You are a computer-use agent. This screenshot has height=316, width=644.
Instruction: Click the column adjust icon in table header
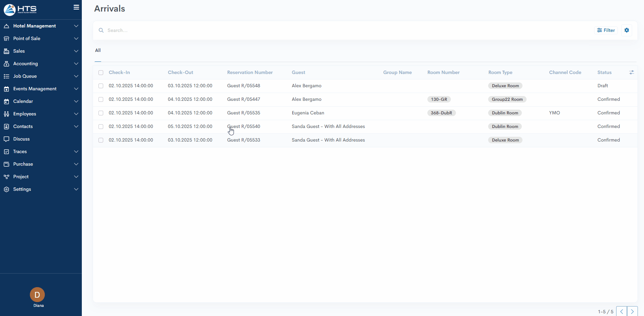631,72
